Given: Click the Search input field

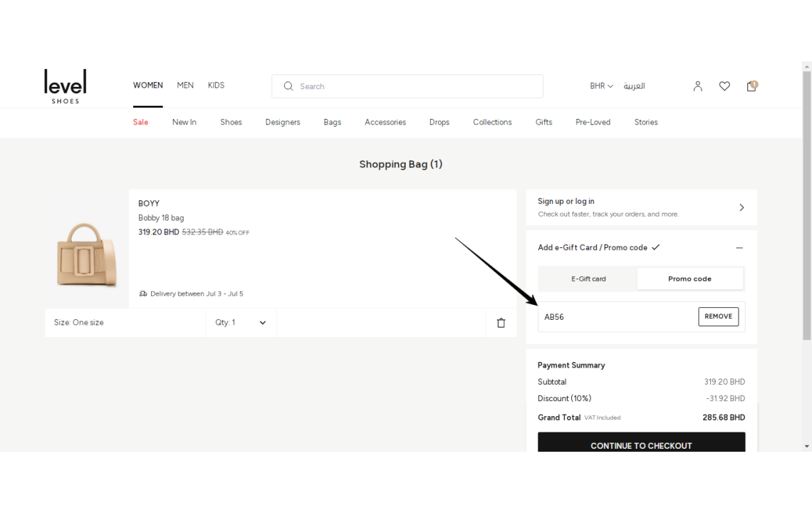Looking at the screenshot, I should coord(407,86).
